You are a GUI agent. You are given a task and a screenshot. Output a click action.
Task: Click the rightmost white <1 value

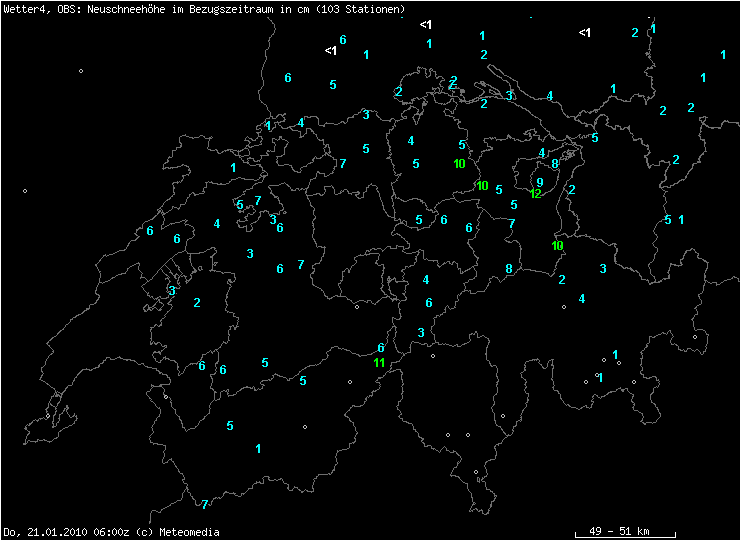click(585, 33)
